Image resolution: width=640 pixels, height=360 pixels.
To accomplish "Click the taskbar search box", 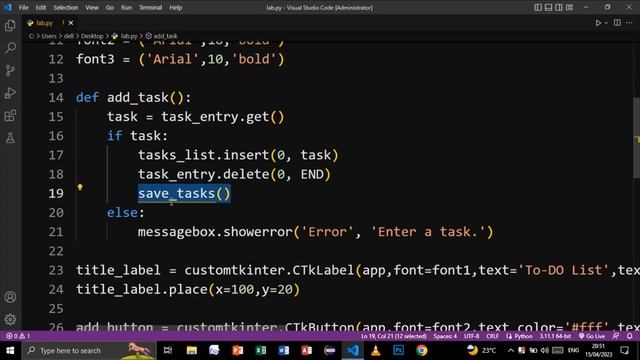I will coord(88,350).
